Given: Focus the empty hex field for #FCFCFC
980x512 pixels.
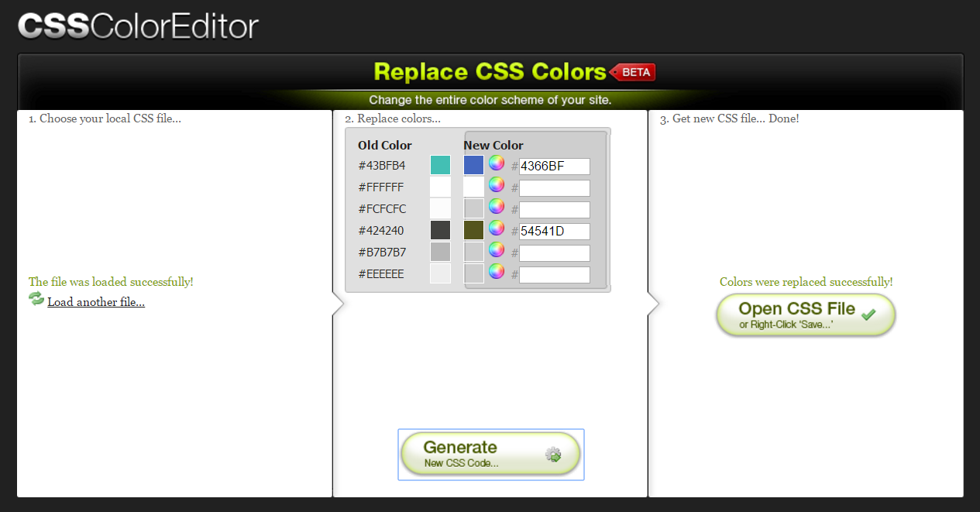Looking at the screenshot, I should tap(555, 210).
